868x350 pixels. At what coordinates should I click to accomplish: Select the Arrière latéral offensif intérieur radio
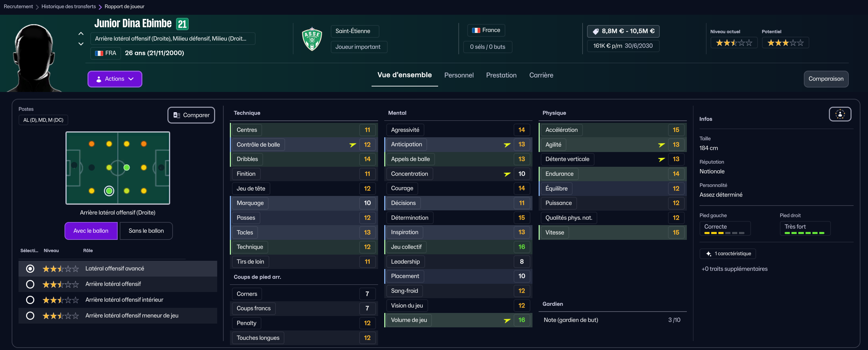(x=30, y=300)
